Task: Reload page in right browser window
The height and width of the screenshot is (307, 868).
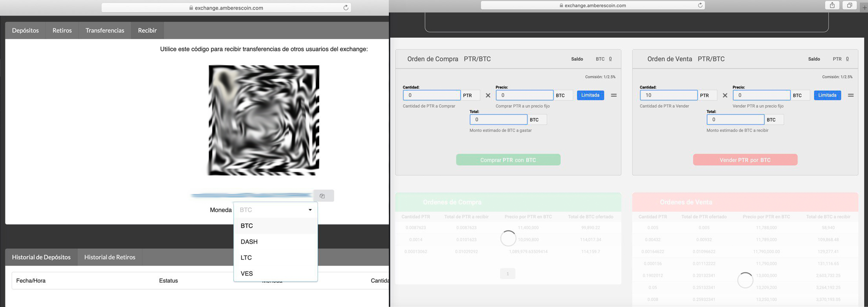Action: tap(700, 5)
